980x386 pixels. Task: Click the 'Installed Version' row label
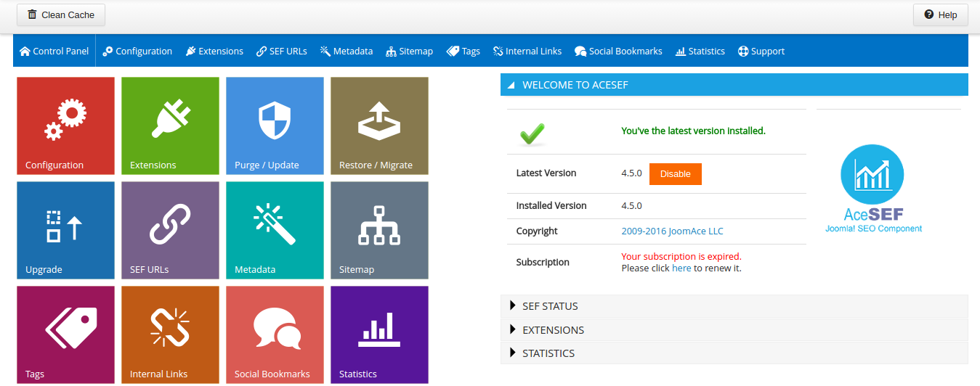[x=551, y=206]
